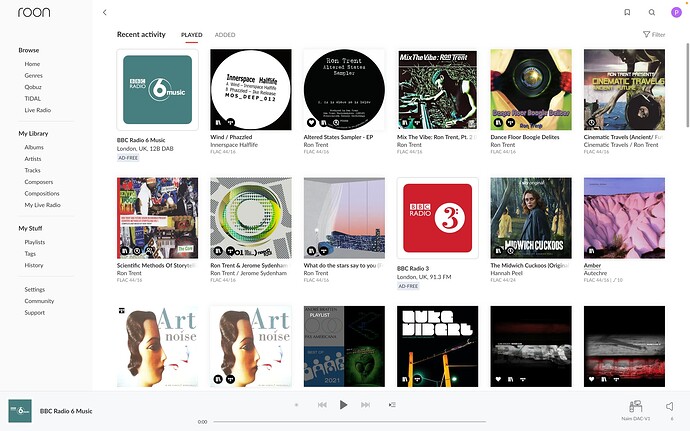Viewport: 690px width, 431px height.
Task: Open Composers in My Library
Action: (39, 182)
